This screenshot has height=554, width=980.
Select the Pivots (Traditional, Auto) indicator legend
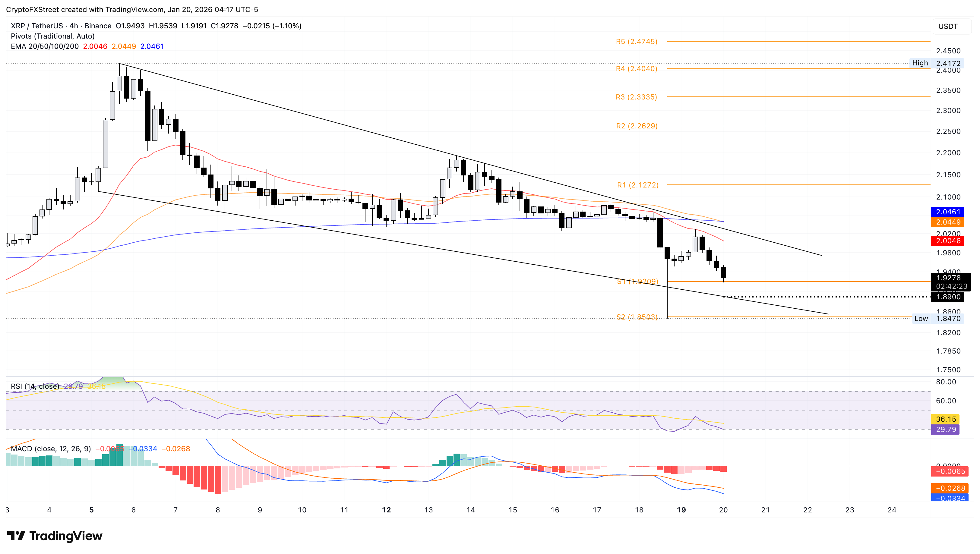52,36
